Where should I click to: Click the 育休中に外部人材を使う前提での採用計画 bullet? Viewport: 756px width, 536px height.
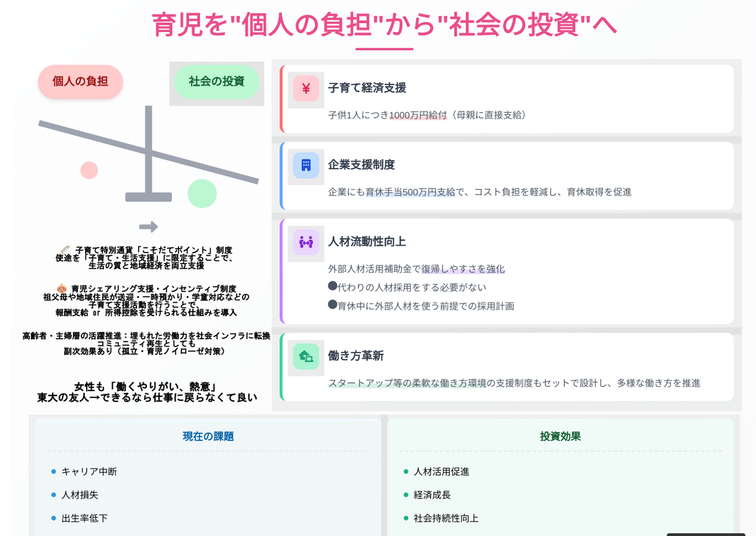(x=421, y=306)
